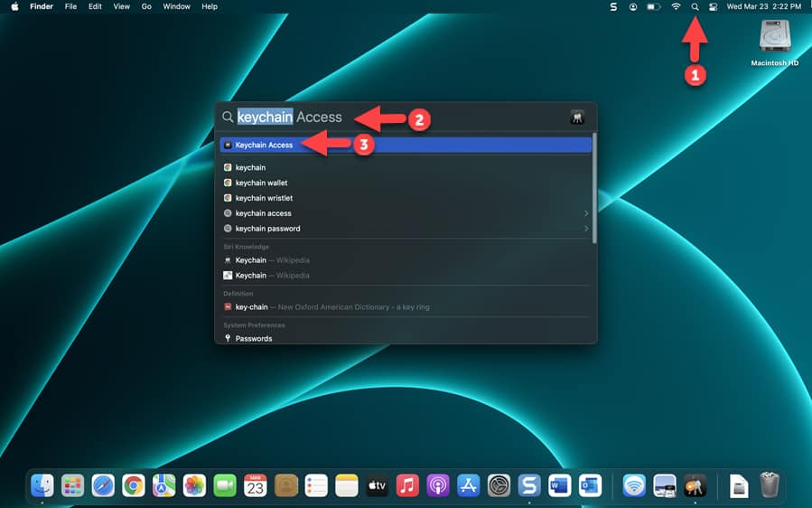Open the Help menu

coord(210,6)
